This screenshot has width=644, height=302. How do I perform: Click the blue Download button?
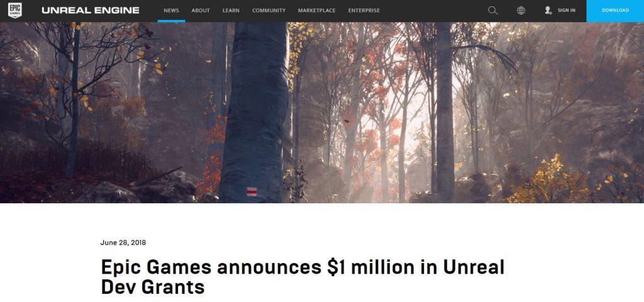pos(615,11)
